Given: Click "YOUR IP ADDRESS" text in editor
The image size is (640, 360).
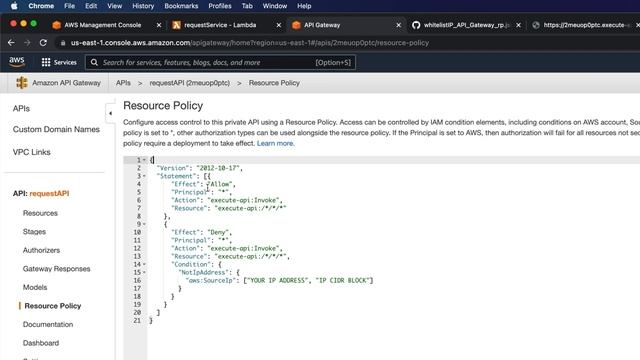Looking at the screenshot, I should pyautogui.click(x=277, y=280).
